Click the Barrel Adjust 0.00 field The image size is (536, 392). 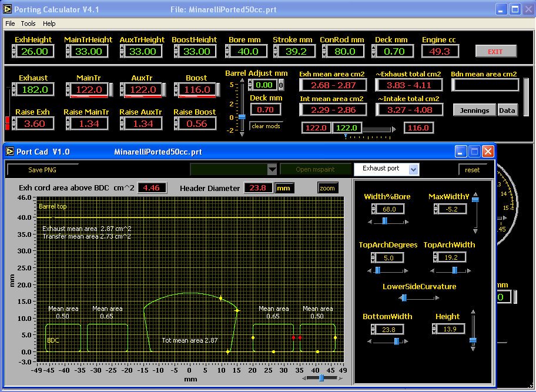264,85
